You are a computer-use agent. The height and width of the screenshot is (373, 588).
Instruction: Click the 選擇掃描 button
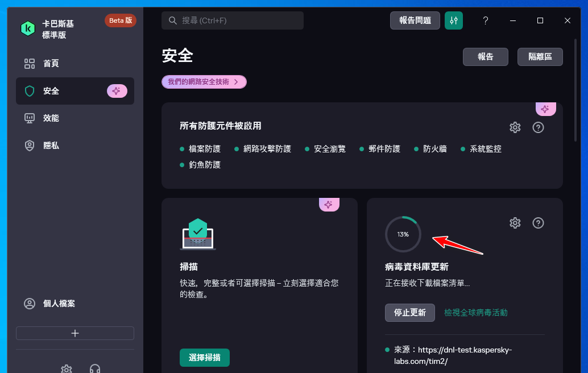(204, 358)
